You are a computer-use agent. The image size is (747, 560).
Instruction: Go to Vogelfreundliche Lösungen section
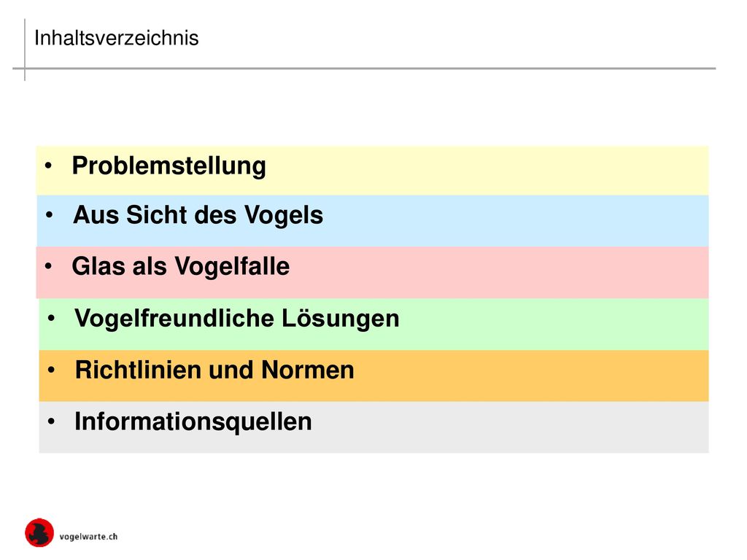pos(237,318)
